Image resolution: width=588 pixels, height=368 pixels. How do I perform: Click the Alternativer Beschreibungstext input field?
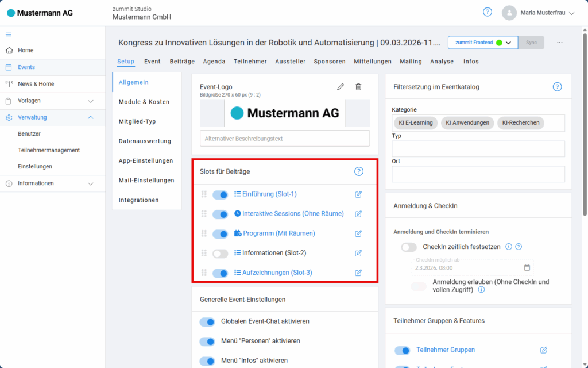[285, 139]
